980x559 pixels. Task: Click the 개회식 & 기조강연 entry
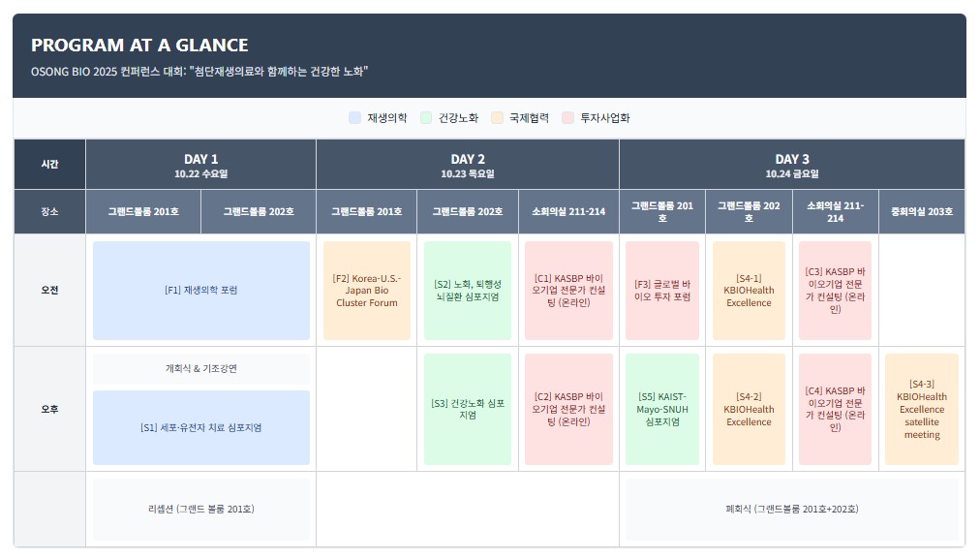point(200,369)
